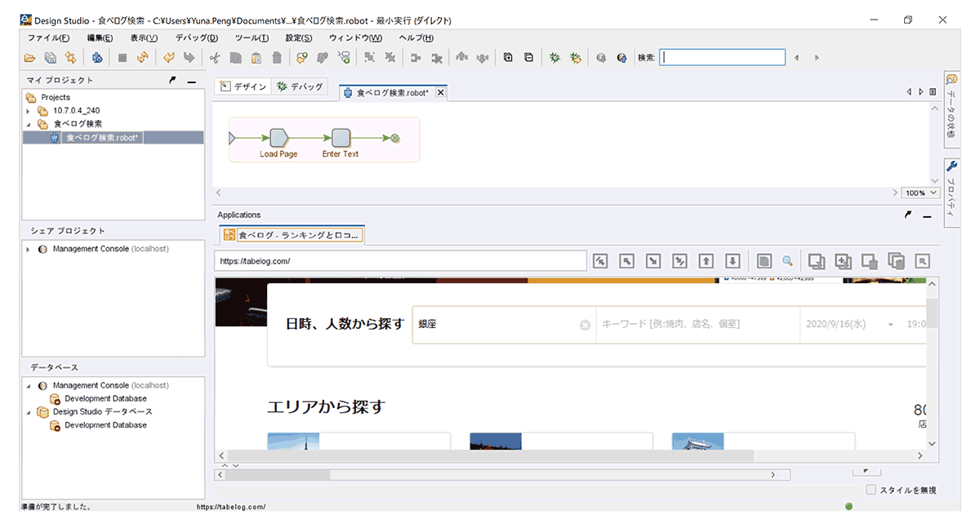
Task: Click the URL address field https://tabelog.com/
Action: coord(400,261)
